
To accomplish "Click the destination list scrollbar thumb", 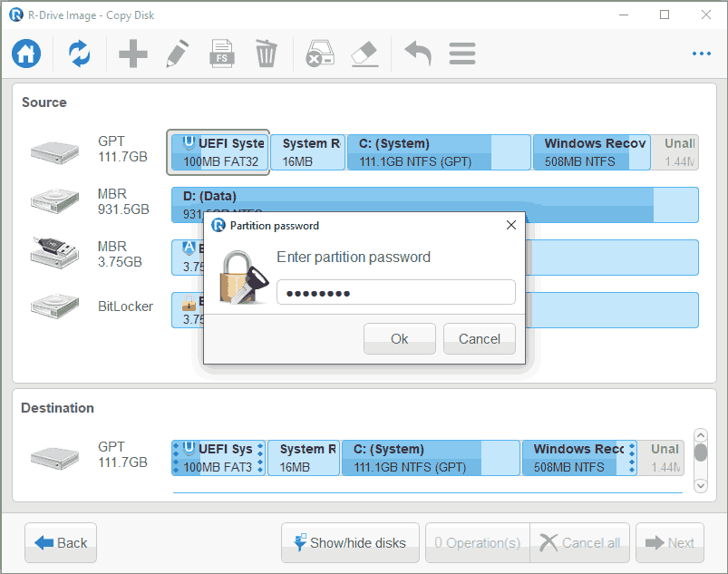I will (x=701, y=452).
